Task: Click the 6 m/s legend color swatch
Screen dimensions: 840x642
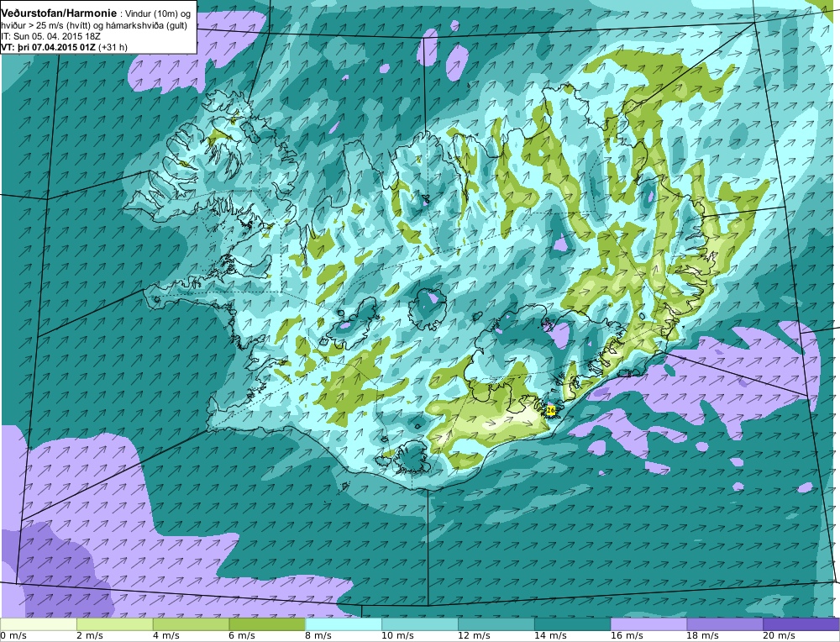Action: [267, 624]
